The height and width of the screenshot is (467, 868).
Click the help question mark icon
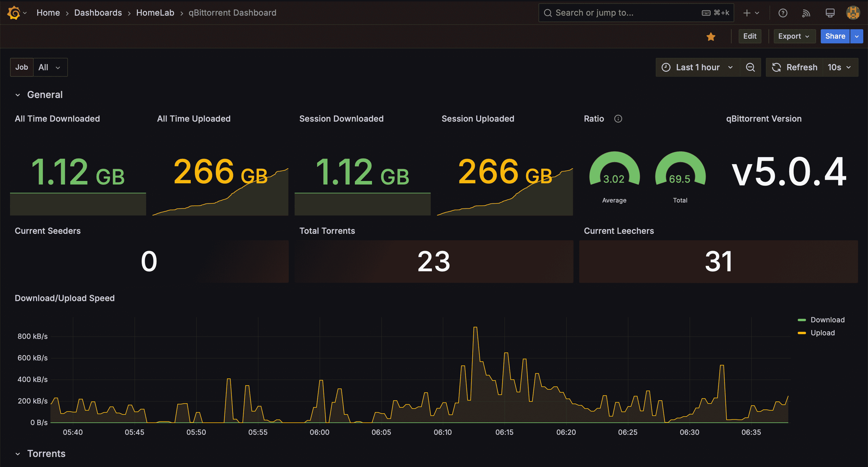783,13
